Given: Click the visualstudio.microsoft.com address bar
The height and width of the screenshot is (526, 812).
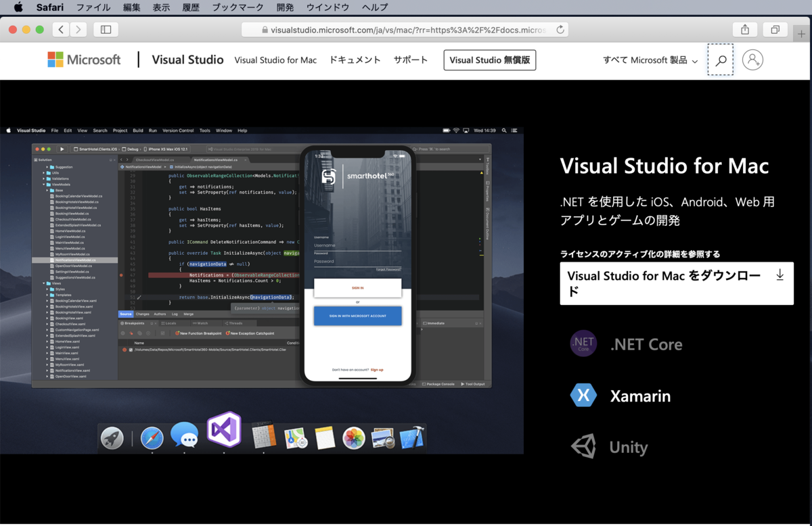Looking at the screenshot, I should (x=405, y=29).
